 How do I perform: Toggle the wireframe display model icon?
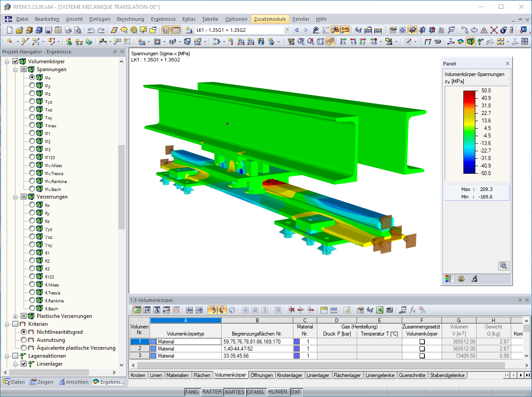click(320, 42)
